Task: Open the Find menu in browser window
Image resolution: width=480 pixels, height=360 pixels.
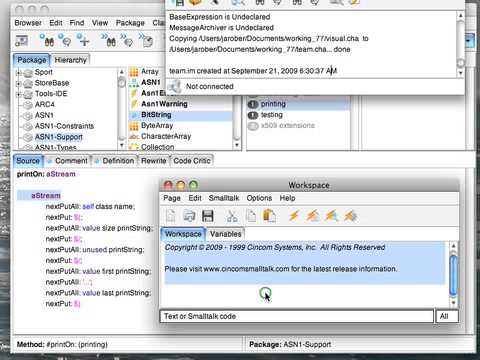Action: [77, 23]
